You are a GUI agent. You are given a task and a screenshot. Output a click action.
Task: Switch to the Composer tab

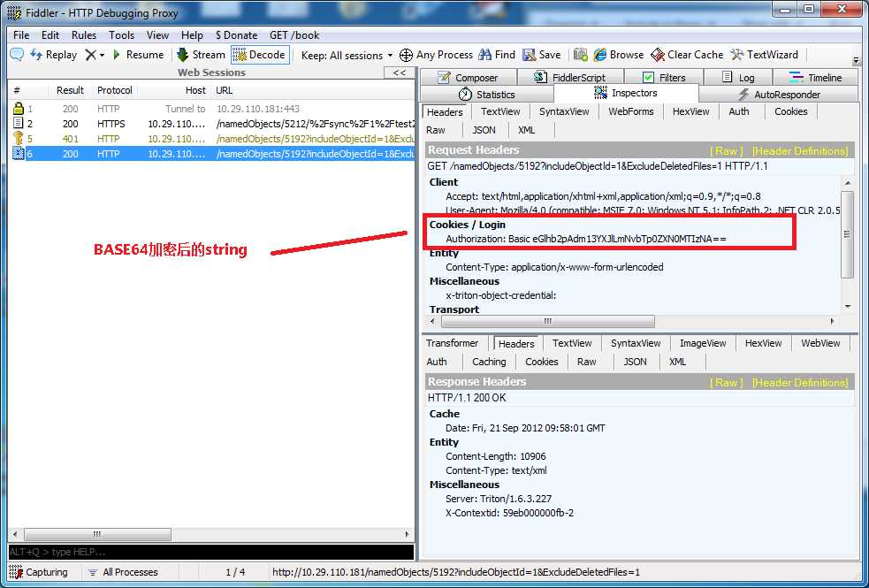click(x=469, y=78)
